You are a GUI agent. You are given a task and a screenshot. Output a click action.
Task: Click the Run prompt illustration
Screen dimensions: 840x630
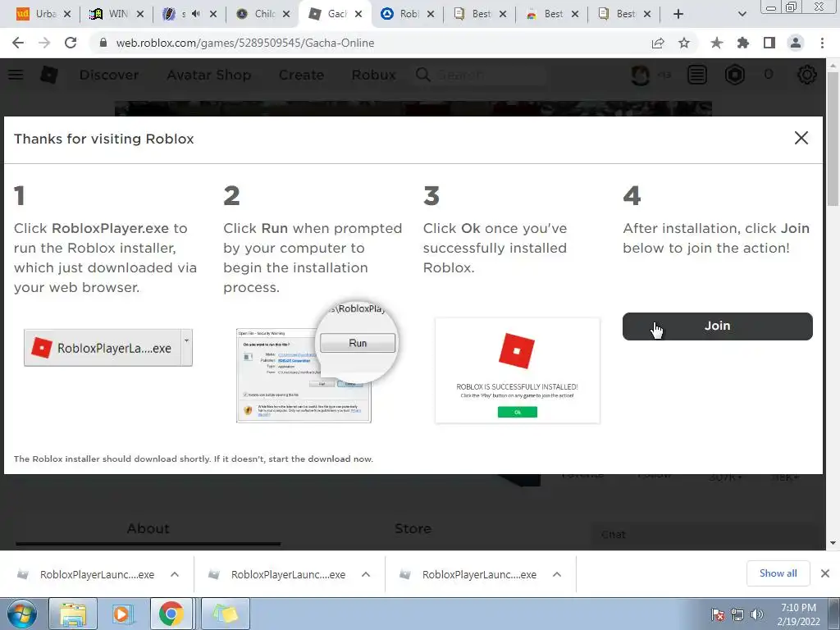(x=317, y=362)
